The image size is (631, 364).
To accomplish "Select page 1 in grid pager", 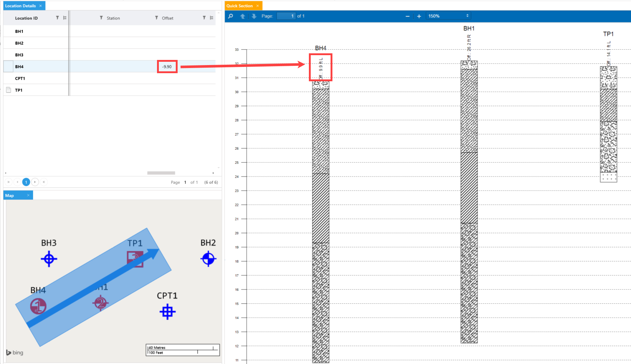I will pos(26,182).
